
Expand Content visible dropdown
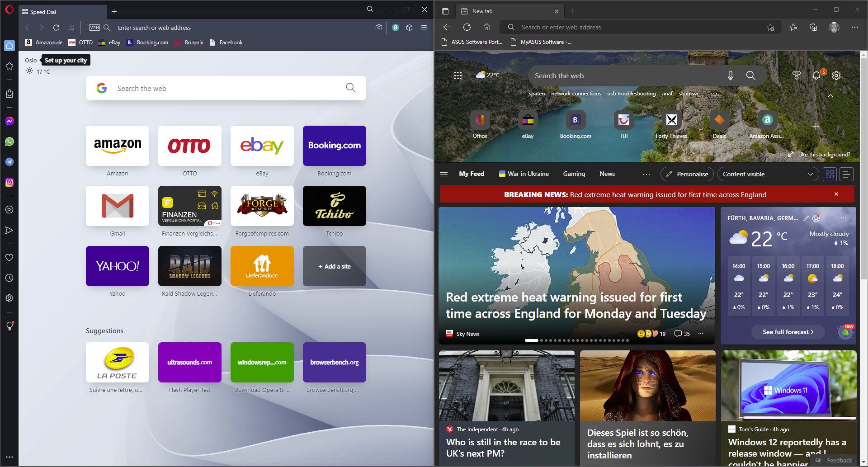(768, 174)
